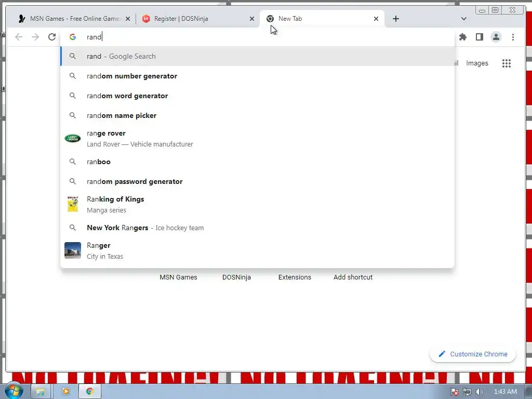Open the Extensions puzzle icon
This screenshot has width=532, height=399.
point(463,37)
